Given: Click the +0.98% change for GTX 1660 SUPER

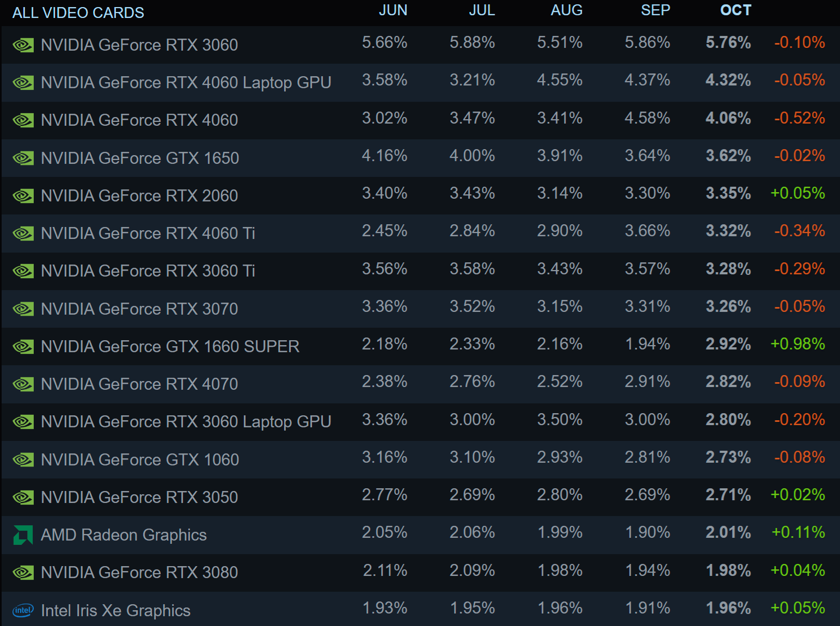Looking at the screenshot, I should pos(798,344).
